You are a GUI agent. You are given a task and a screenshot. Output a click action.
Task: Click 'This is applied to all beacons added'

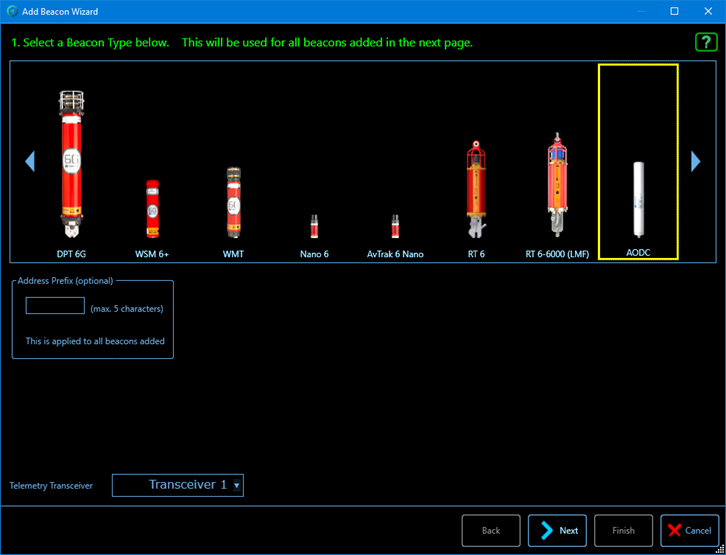95,341
